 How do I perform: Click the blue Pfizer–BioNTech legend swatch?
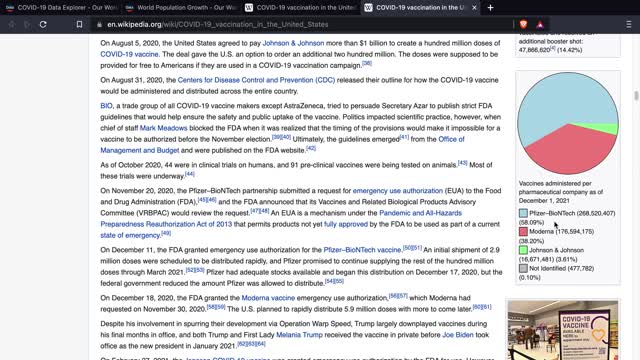click(523, 213)
